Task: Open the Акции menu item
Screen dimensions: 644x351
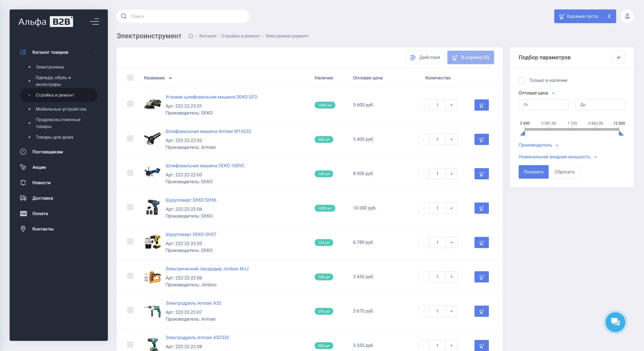Action: pos(39,167)
